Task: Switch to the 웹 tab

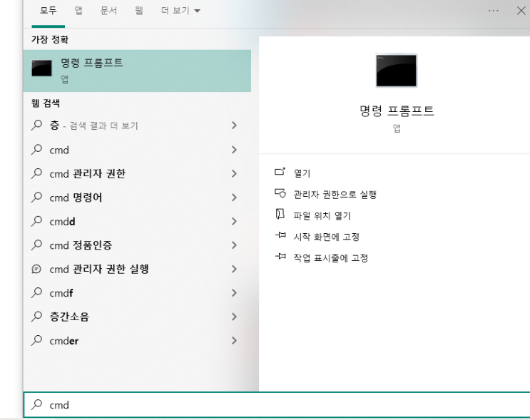Action: [x=138, y=11]
